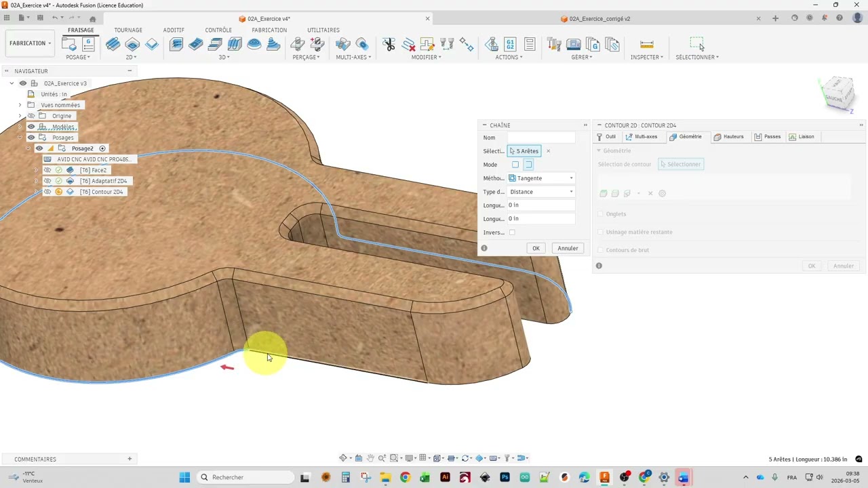This screenshot has height=488, width=868.
Task: Toggle visibility of [T6] Adaptatif 2D4 operation
Action: tap(47, 181)
